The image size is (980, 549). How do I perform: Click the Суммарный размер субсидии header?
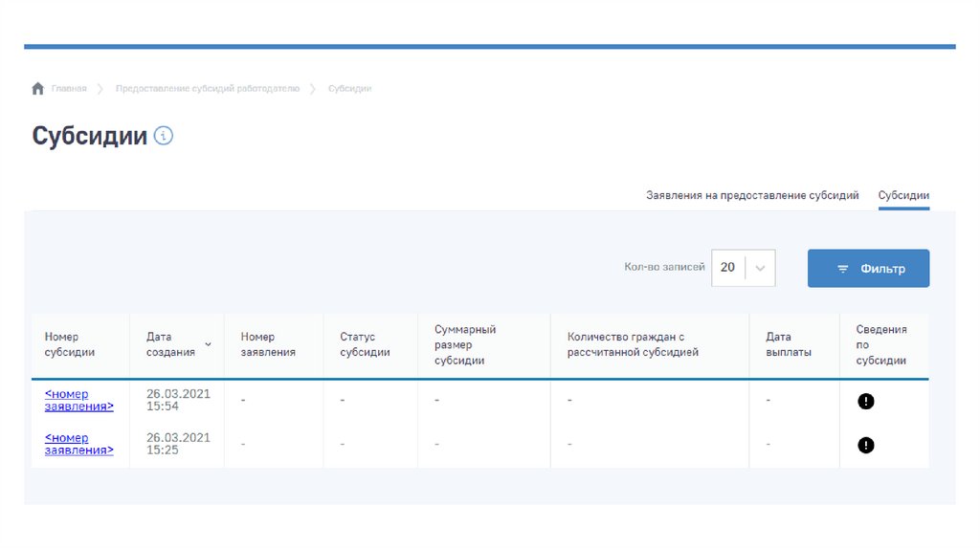[465, 344]
